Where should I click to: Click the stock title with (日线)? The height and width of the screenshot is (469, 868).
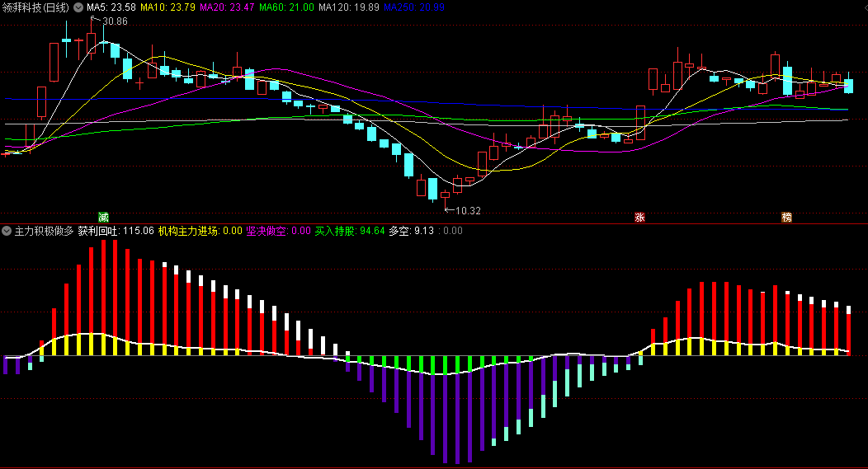click(x=36, y=7)
